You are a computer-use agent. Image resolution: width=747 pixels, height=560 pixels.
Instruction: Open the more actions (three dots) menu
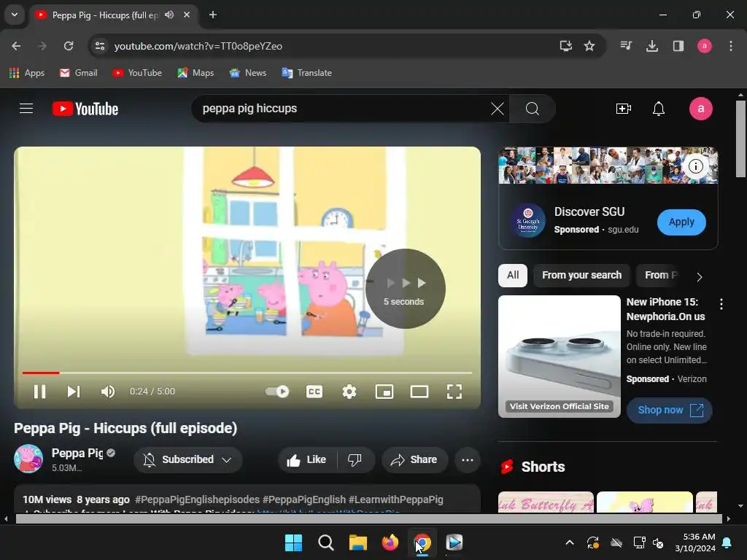click(x=468, y=459)
